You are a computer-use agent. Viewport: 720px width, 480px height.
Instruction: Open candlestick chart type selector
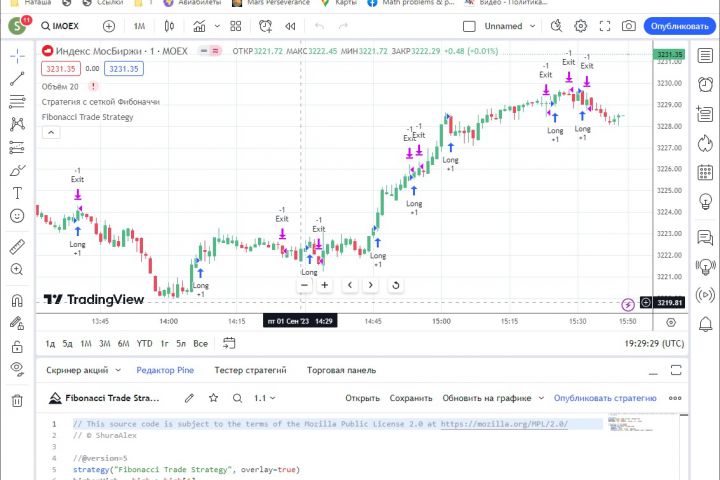(x=169, y=26)
